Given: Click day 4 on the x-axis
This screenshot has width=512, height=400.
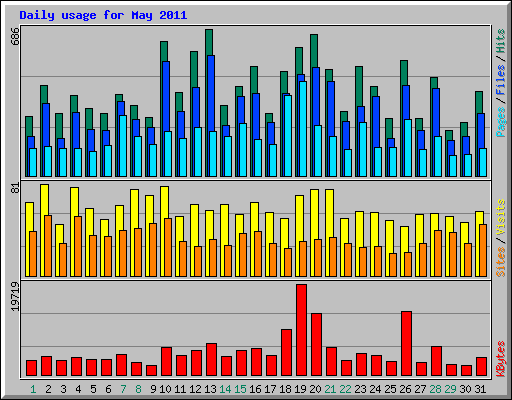Looking at the screenshot, I should click(x=78, y=389).
